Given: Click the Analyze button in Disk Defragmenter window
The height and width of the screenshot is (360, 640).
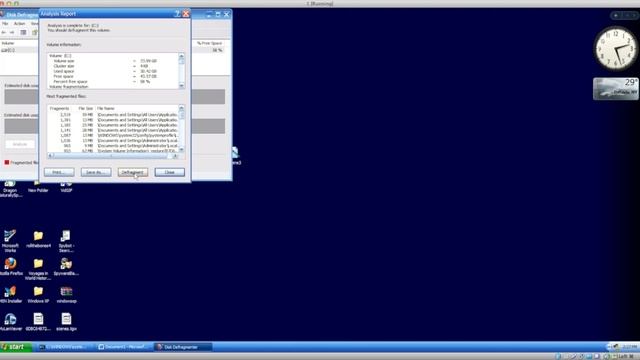Looking at the screenshot, I should click(x=20, y=144).
